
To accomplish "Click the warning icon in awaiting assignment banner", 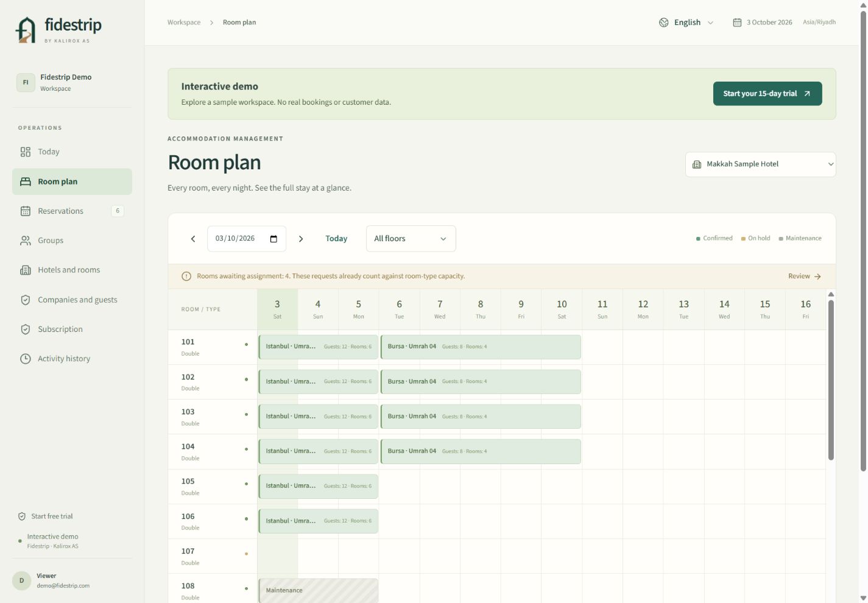I will [x=186, y=276].
